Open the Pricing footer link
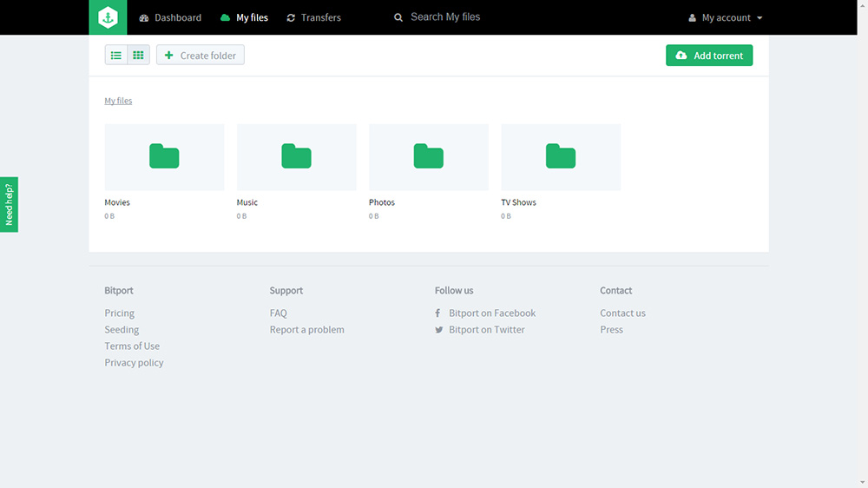The height and width of the screenshot is (488, 868). pos(120,313)
